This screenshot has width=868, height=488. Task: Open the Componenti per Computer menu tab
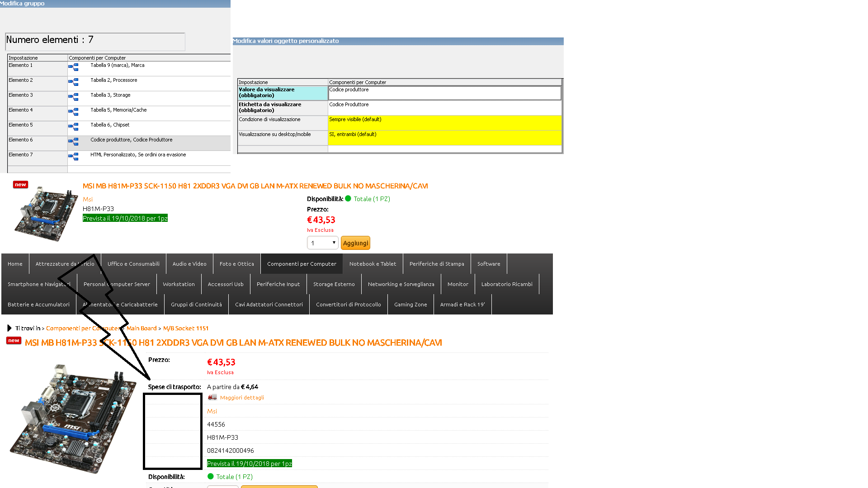click(x=302, y=264)
